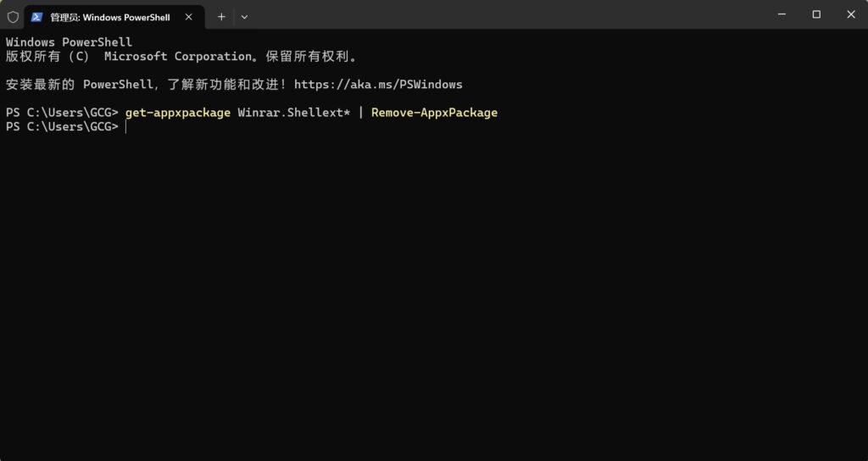Click the PowerShell icon on the tab
The width and height of the screenshot is (868, 461).
(36, 17)
